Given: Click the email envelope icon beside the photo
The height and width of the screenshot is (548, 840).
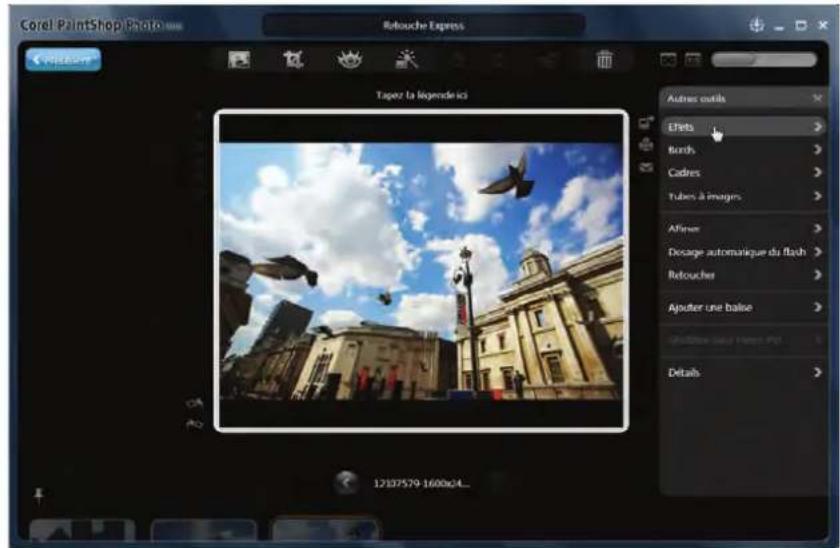Looking at the screenshot, I should (x=646, y=167).
